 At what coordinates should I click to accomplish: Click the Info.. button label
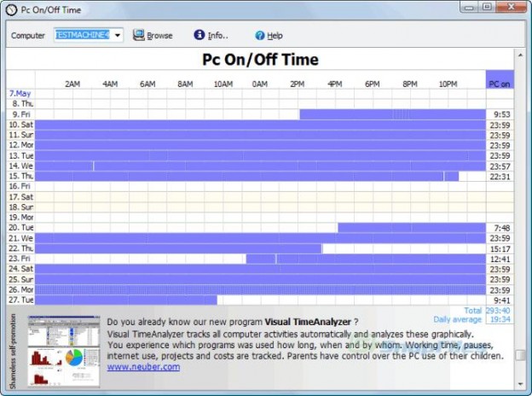coord(217,35)
